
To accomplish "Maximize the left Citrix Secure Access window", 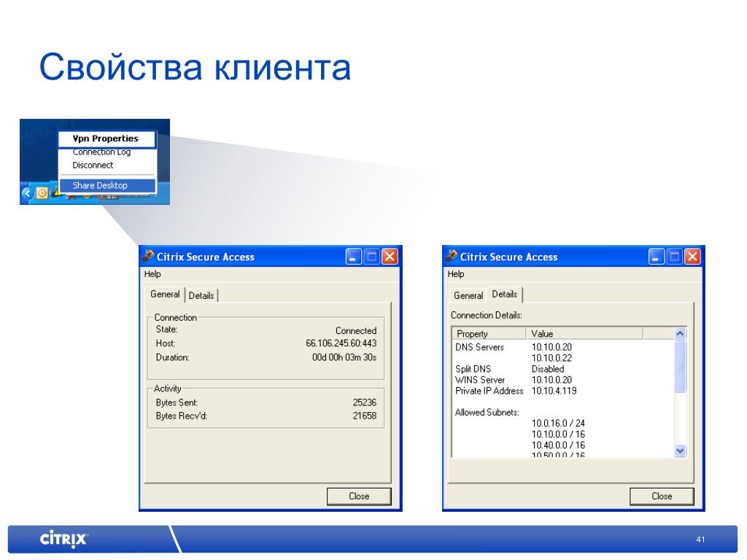I will tap(371, 257).
